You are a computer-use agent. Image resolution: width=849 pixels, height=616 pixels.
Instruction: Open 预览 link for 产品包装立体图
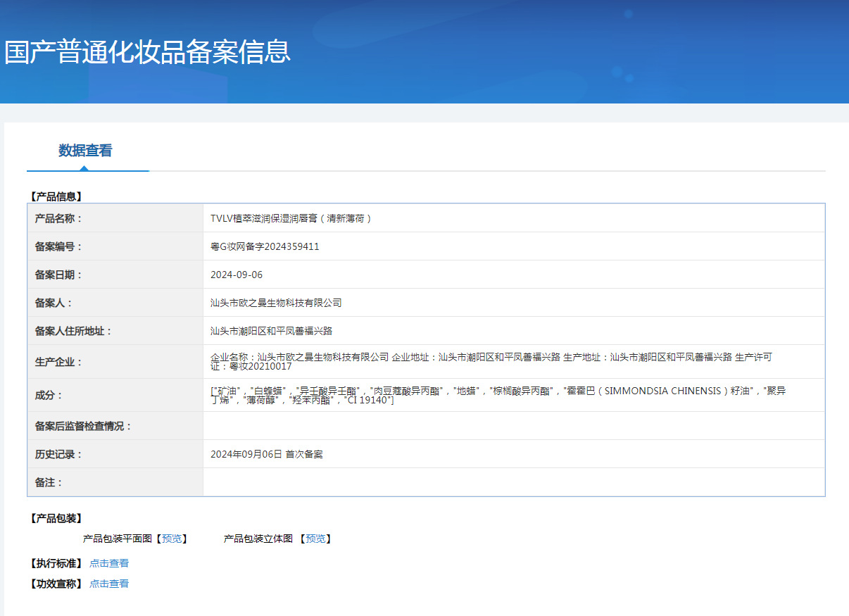315,539
